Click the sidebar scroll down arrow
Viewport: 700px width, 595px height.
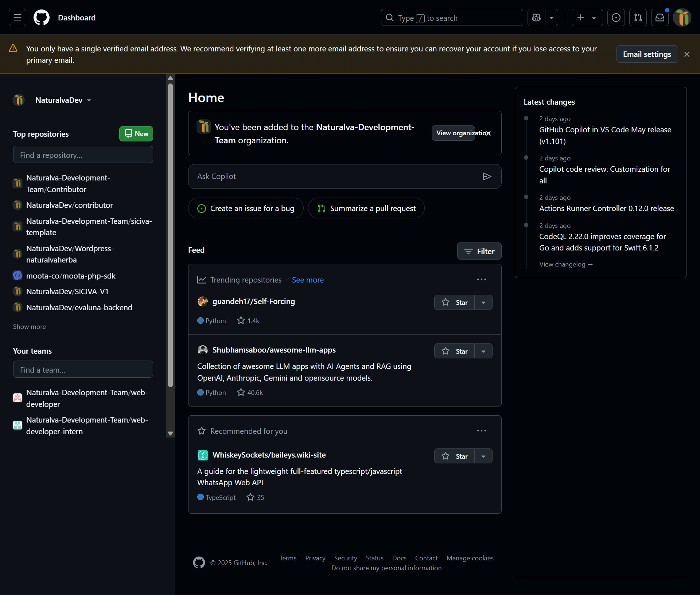(170, 433)
